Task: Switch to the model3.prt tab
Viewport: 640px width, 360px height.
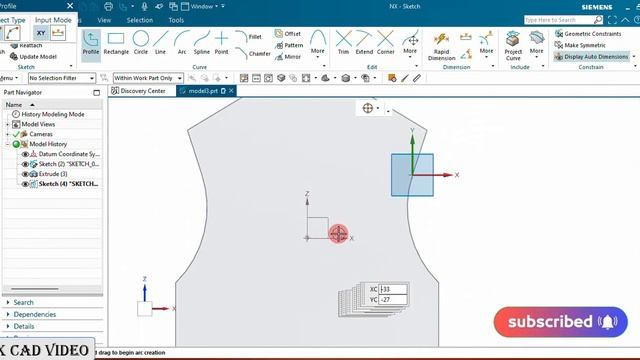Action: 203,91
